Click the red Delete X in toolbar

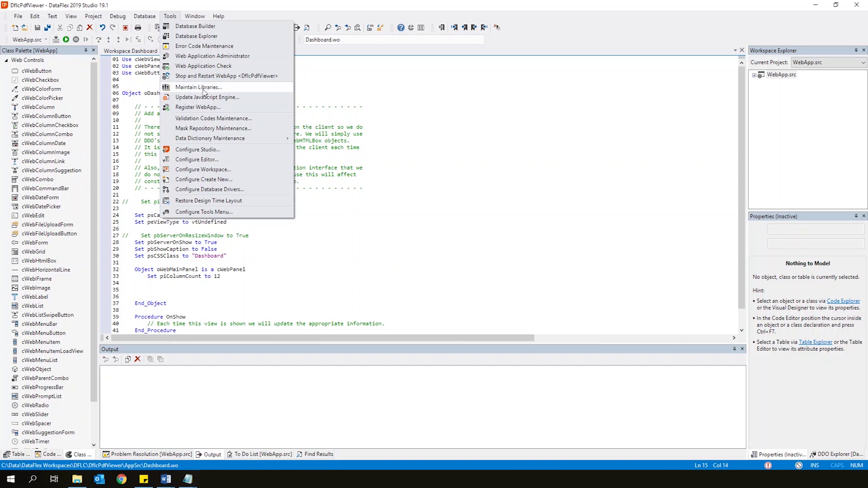90,28
